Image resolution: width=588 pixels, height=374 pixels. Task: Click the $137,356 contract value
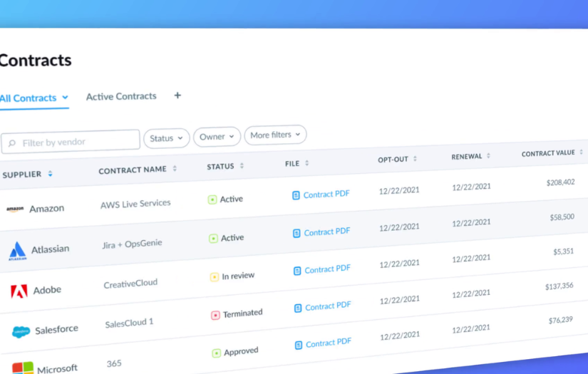coord(559,286)
